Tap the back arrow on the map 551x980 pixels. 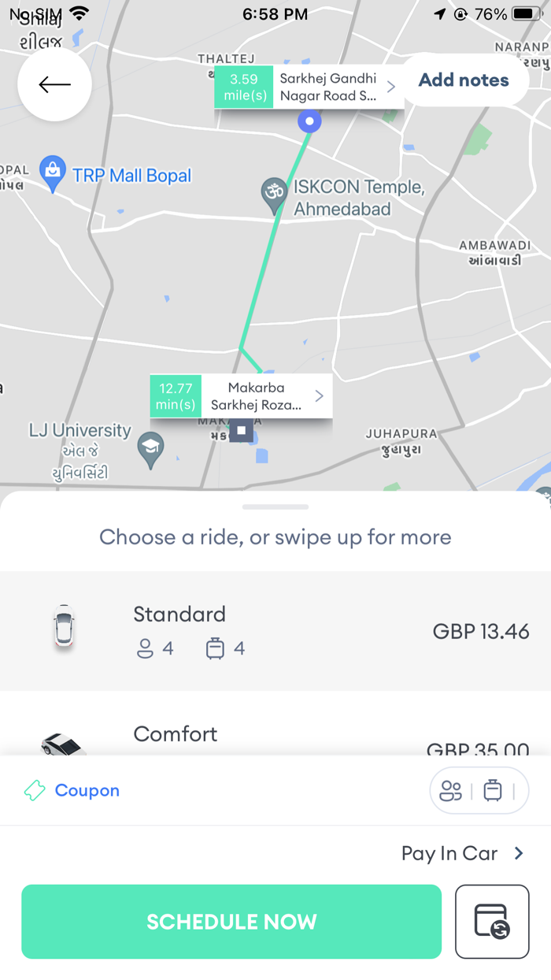click(54, 84)
